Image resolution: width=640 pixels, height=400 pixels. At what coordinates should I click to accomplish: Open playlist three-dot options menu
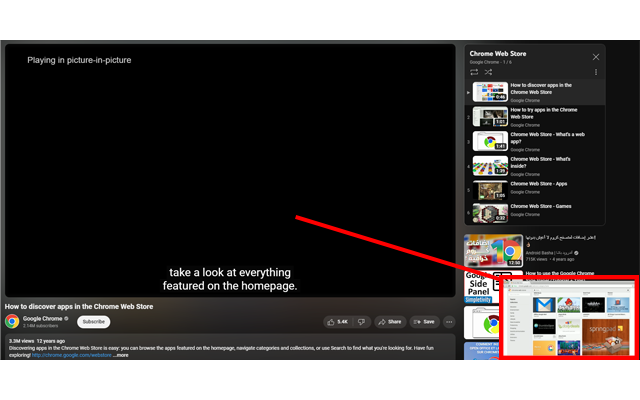pyautogui.click(x=596, y=72)
